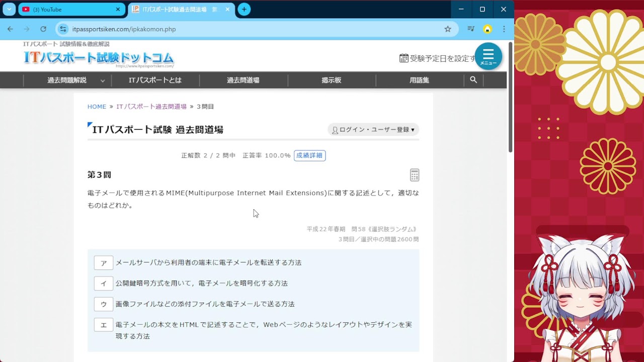Bookmark this page with the star icon
This screenshot has height=362, width=644.
click(x=447, y=29)
